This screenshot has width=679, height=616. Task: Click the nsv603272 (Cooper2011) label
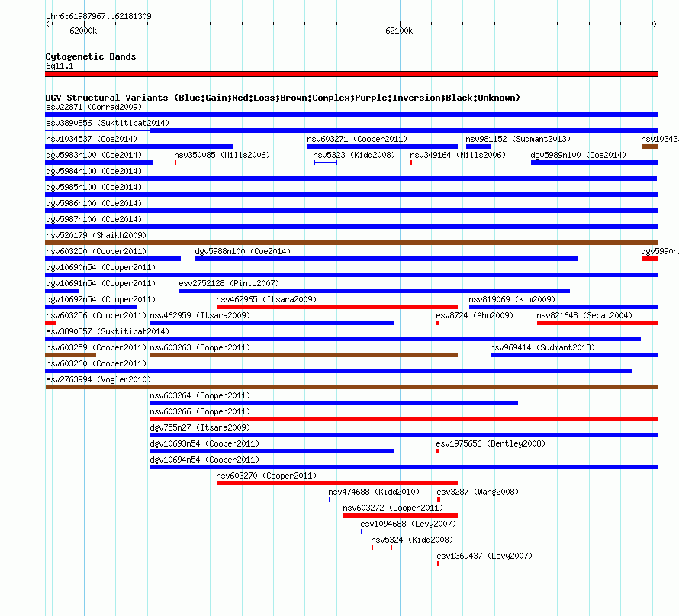(393, 508)
